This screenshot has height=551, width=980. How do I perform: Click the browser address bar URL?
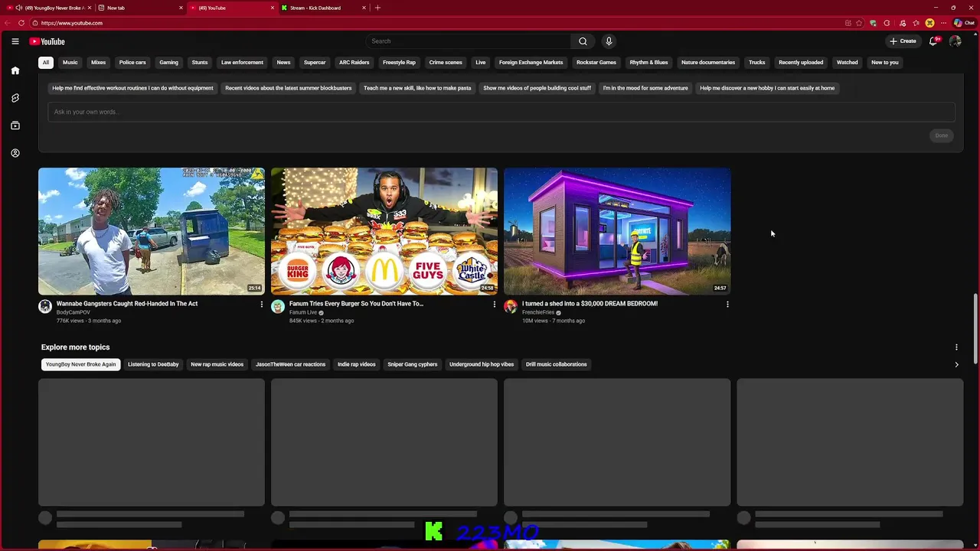pos(71,23)
